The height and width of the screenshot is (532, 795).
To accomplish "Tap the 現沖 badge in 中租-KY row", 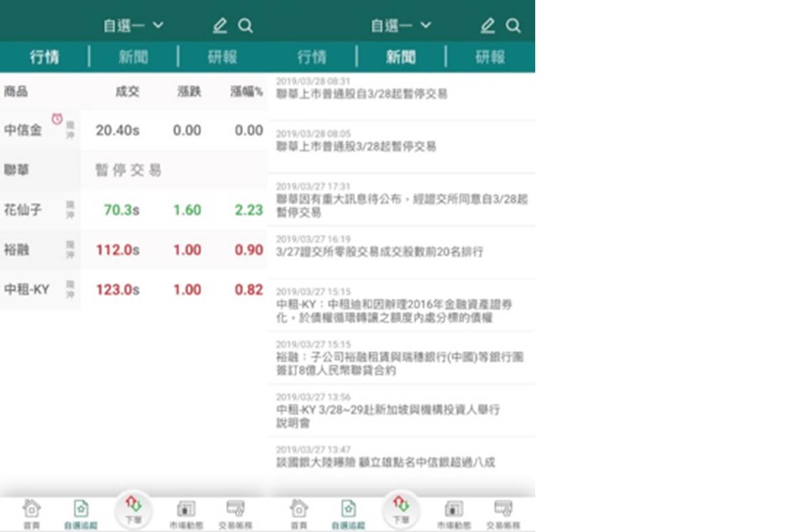I will click(71, 289).
